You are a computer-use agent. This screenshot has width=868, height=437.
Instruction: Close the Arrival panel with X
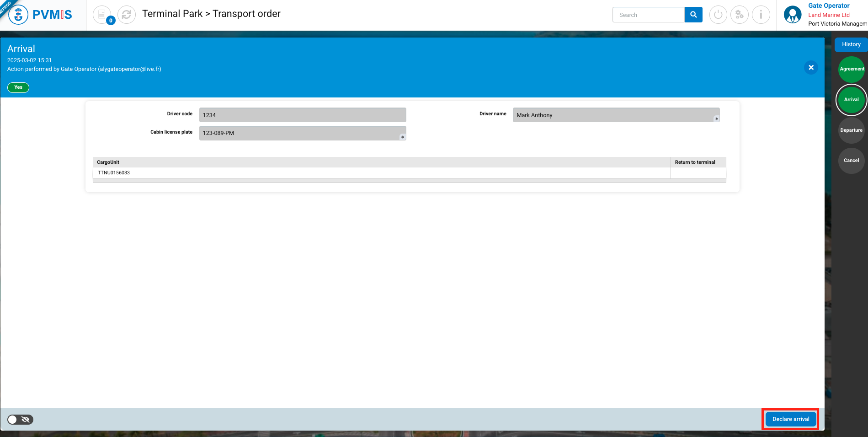pyautogui.click(x=811, y=68)
